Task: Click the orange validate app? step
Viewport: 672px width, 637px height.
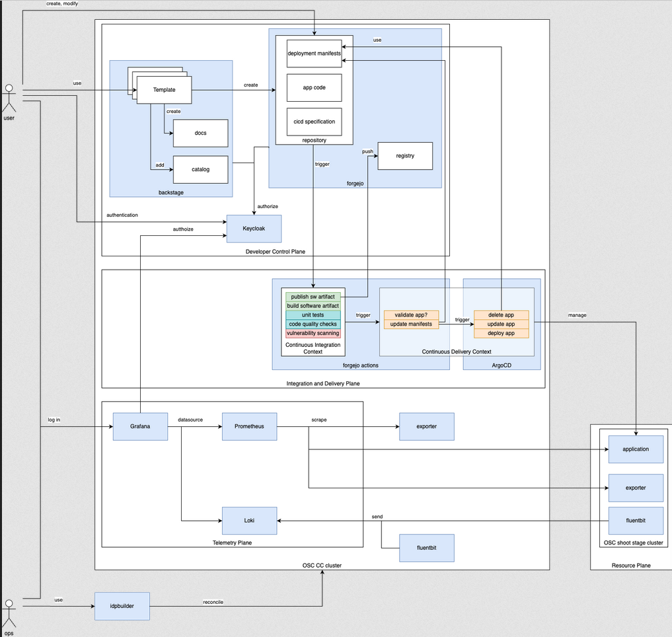Action: pos(412,315)
